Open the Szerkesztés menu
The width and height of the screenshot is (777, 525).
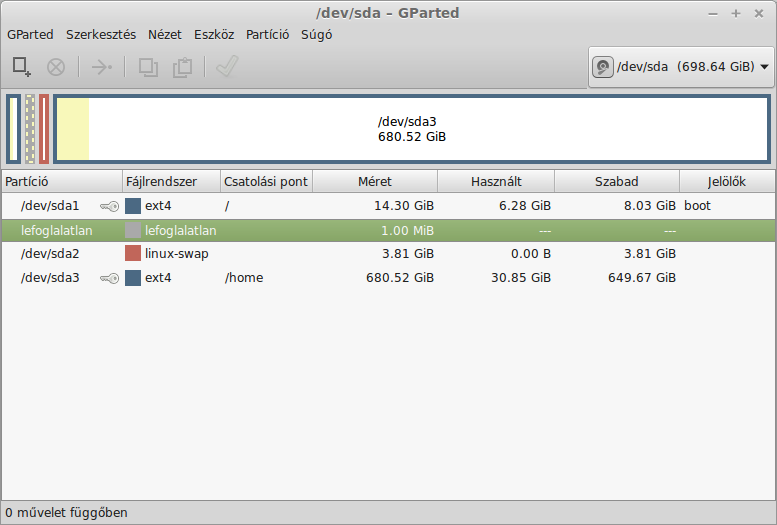point(101,35)
